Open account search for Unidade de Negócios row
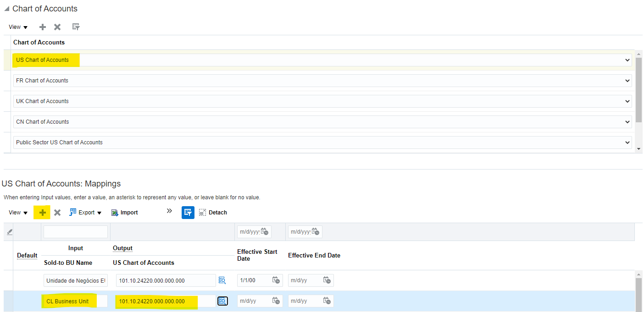 click(222, 280)
